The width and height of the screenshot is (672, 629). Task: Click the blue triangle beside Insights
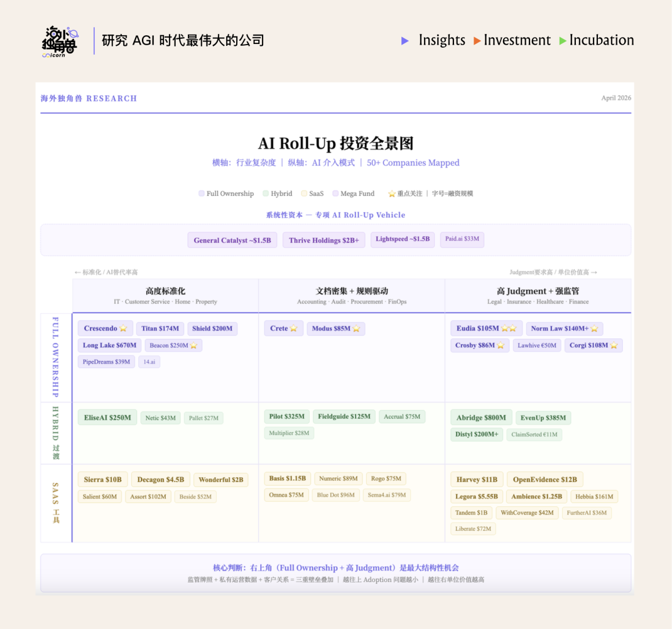click(405, 41)
